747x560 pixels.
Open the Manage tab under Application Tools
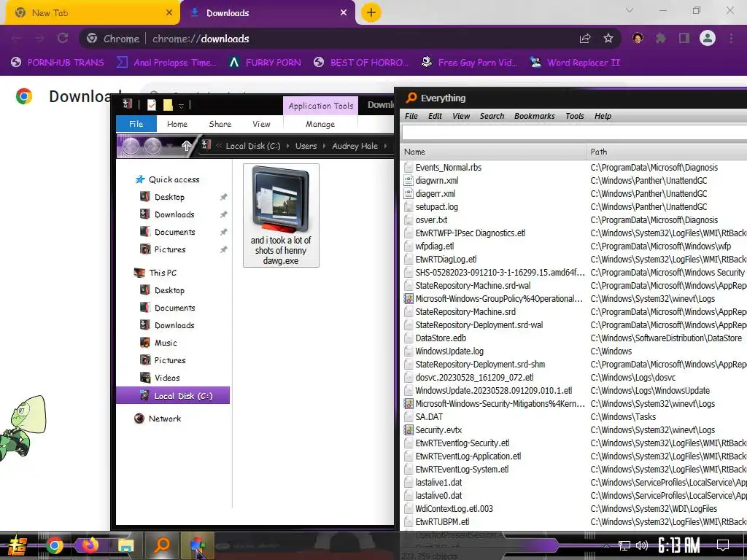pos(320,124)
